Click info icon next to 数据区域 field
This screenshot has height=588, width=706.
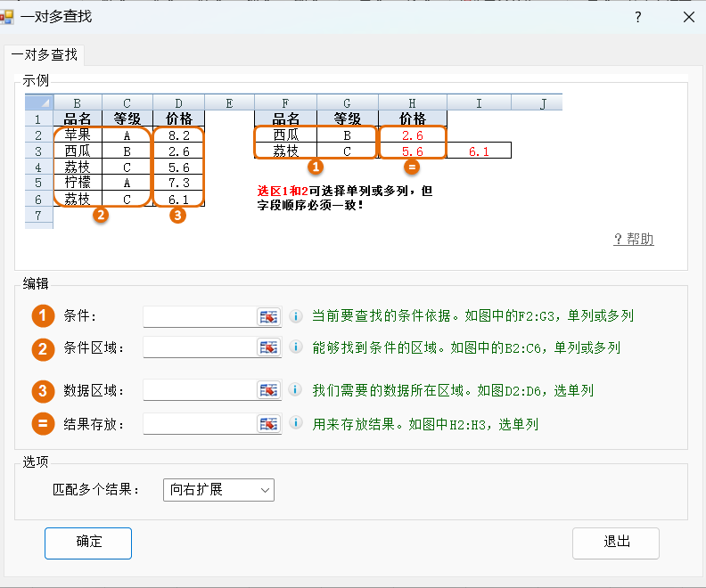click(x=295, y=389)
